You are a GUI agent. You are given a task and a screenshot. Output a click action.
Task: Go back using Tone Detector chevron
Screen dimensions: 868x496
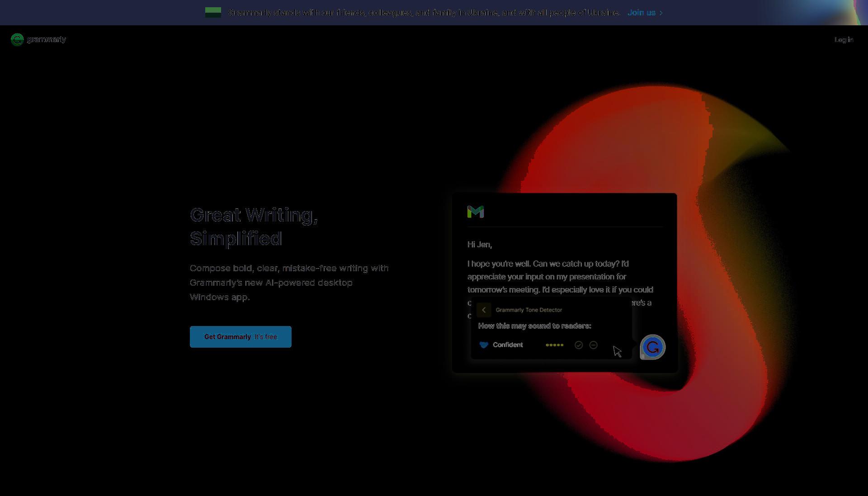coord(484,310)
